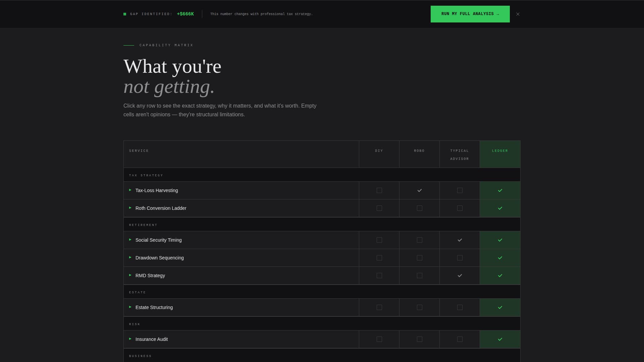The height and width of the screenshot is (362, 644).
Task: Click the Robo checkmark for Tax-Loss Harvesting
Action: 419,190
